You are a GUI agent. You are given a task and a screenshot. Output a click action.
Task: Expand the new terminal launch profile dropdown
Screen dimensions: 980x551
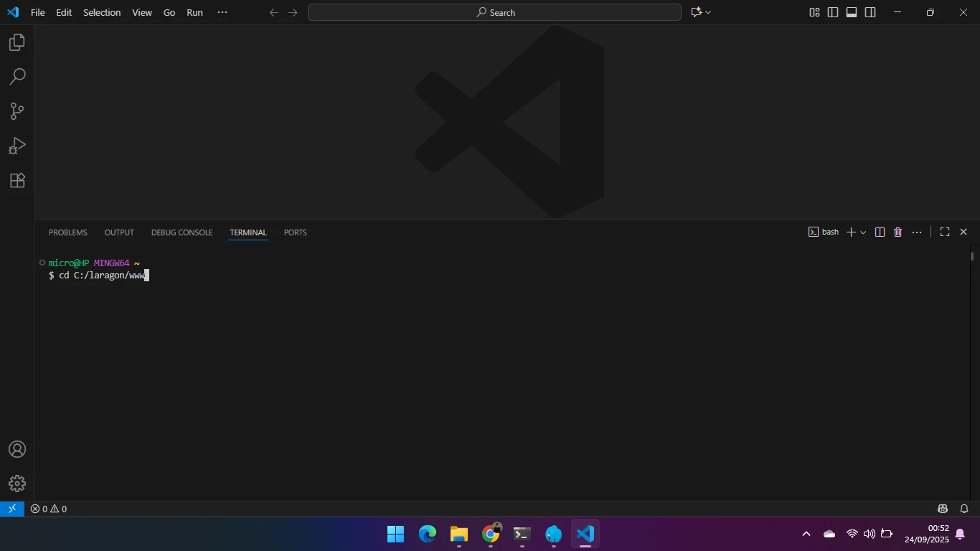click(x=863, y=232)
